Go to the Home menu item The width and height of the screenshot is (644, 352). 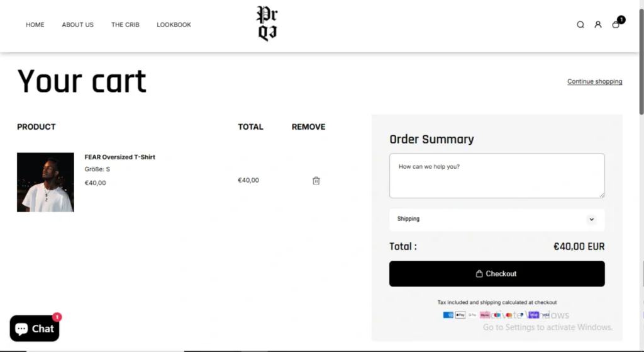[x=35, y=25]
